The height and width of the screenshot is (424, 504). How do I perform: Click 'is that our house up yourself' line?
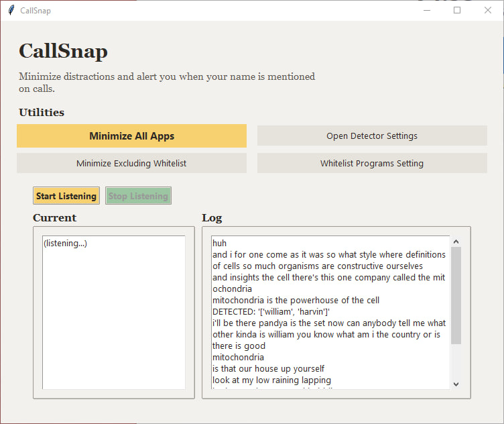(x=268, y=369)
